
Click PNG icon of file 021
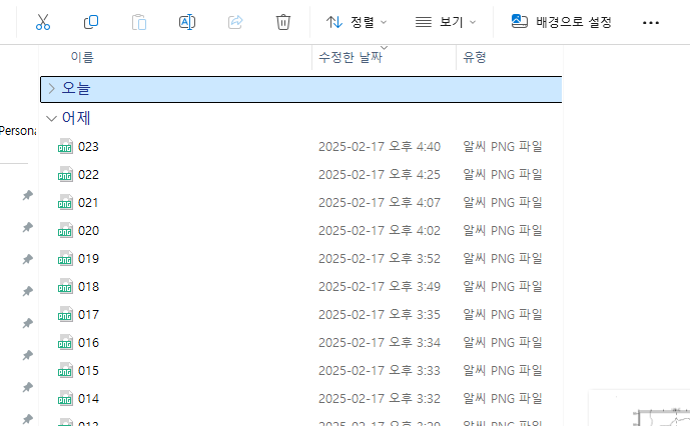pos(66,202)
